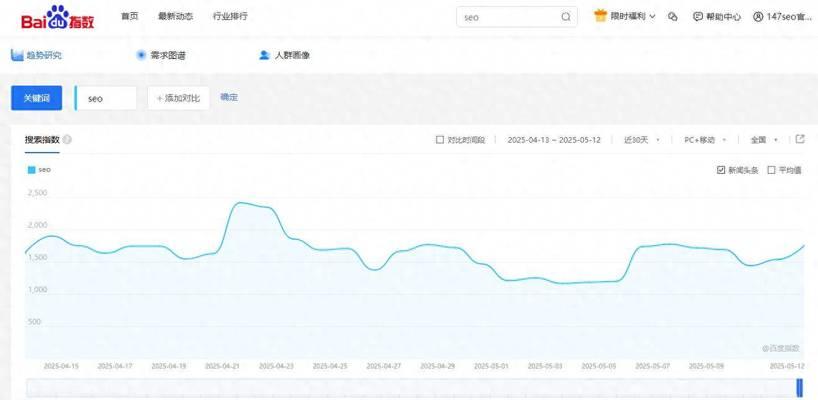Screen dimensions: 818x400
Task: Switch to the 需求图谱 tab
Action: pos(161,55)
